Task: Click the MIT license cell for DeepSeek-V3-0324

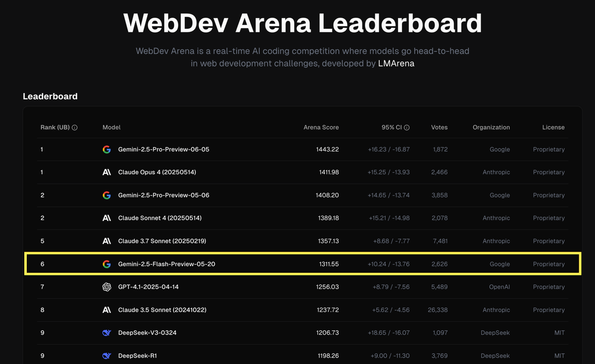Action: pyautogui.click(x=559, y=333)
